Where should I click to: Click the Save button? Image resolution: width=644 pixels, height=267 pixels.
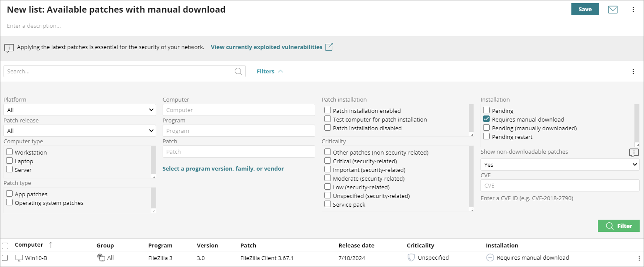coord(585,9)
